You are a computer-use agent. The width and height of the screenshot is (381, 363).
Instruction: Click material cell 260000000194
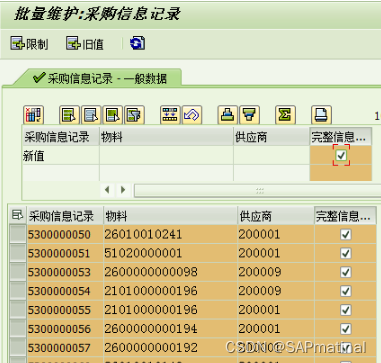coord(170,329)
